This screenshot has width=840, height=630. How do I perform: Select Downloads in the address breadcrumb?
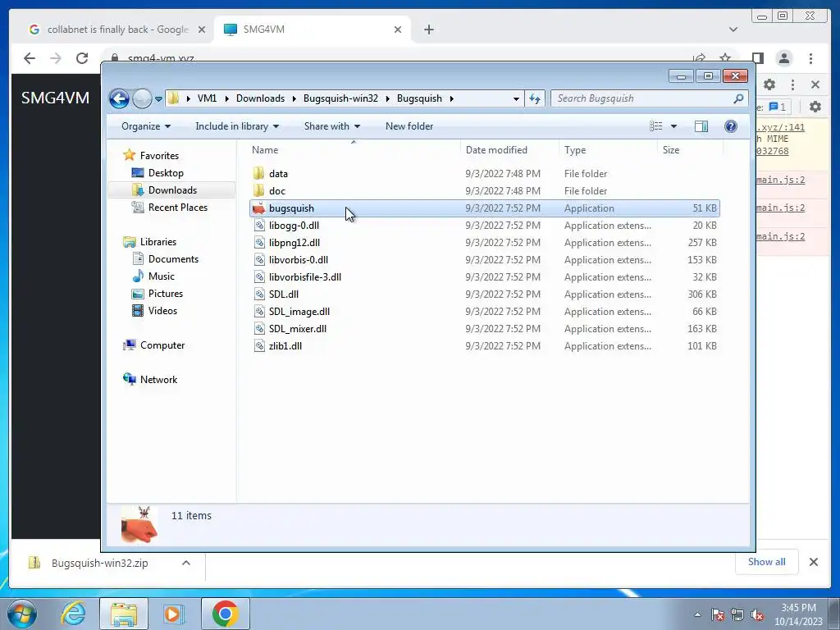point(260,98)
